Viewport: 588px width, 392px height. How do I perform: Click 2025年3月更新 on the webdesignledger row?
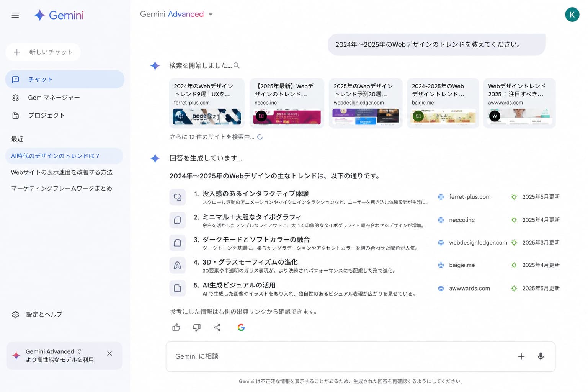pyautogui.click(x=541, y=243)
